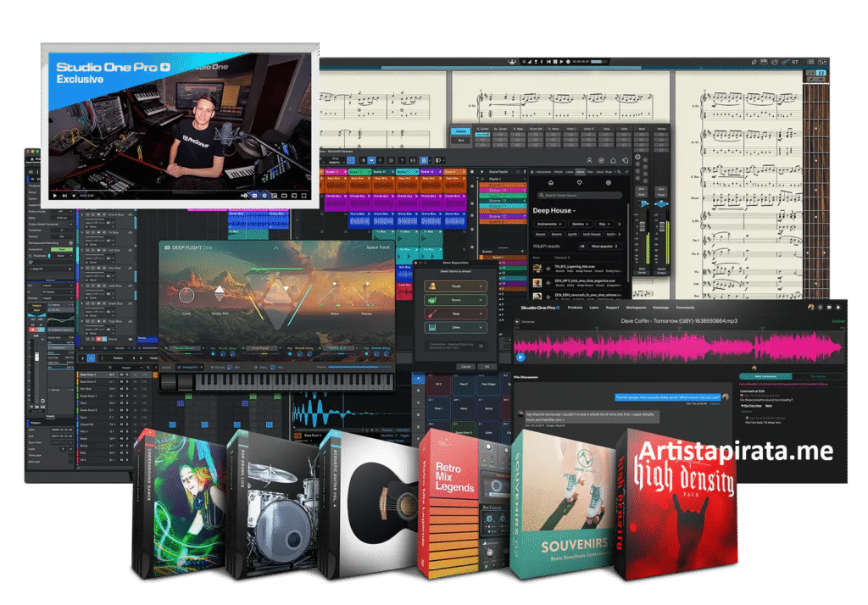Click the search magnifier in the Deep House search bar

542,195
